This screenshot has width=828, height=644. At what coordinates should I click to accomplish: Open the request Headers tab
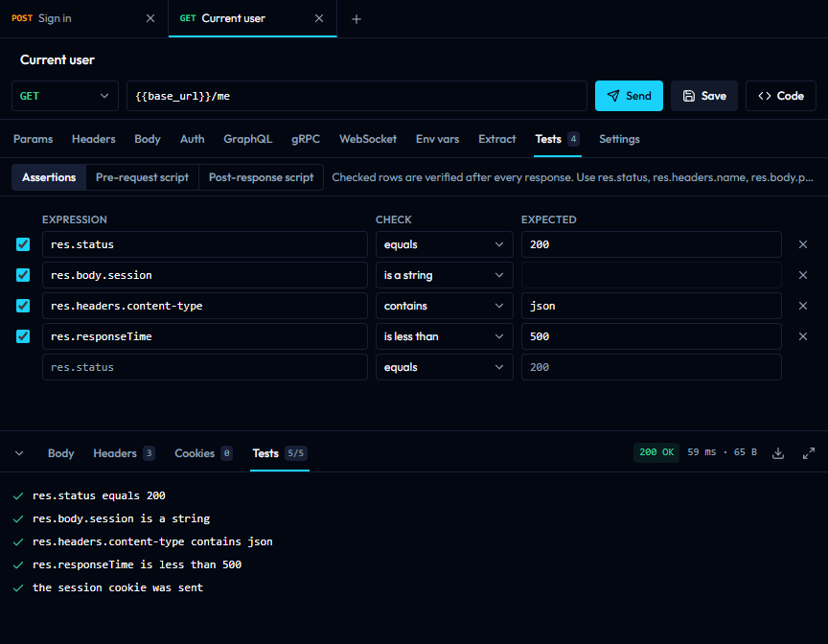(94, 139)
